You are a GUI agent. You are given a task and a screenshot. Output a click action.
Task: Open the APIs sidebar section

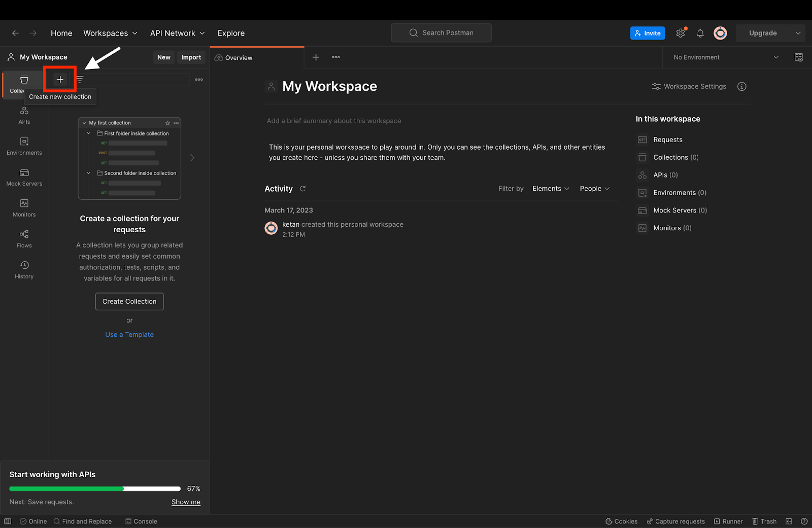(x=24, y=115)
